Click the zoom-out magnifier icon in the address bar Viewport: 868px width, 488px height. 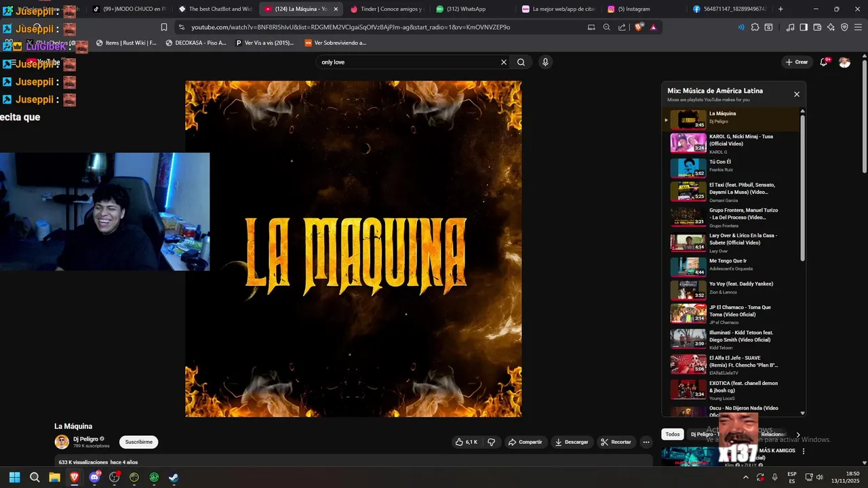606,27
